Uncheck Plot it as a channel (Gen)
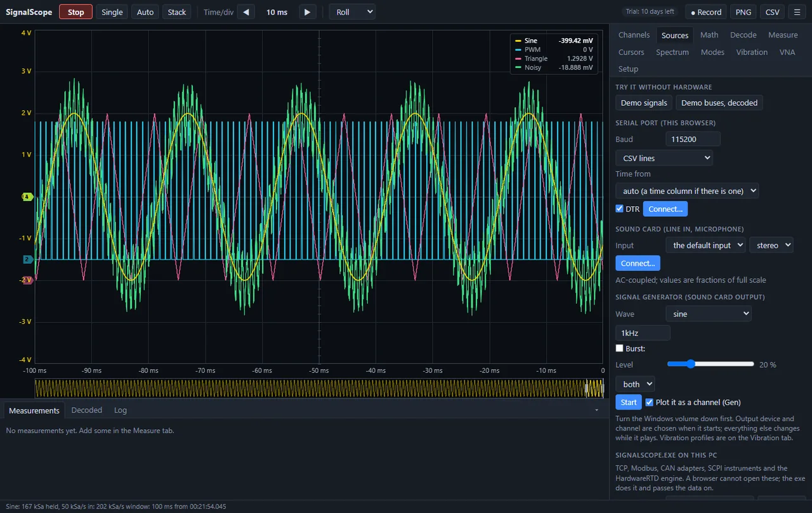This screenshot has height=513, width=812. click(649, 402)
